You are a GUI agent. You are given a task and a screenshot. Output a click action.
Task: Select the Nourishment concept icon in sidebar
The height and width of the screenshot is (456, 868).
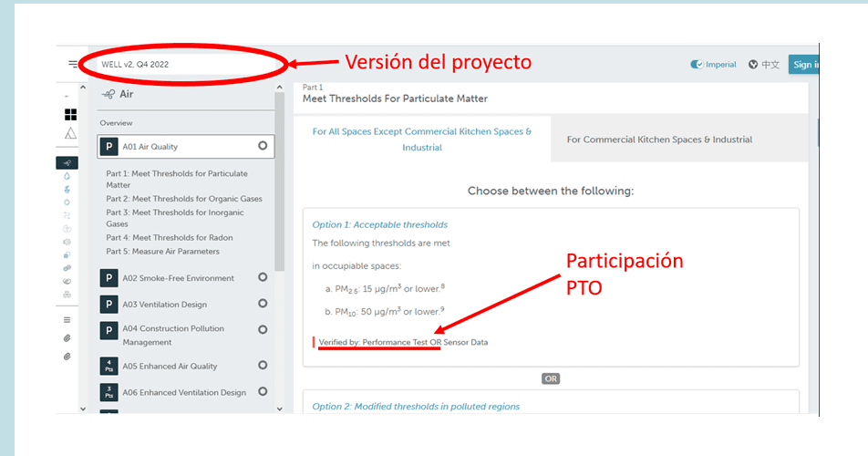pos(67,190)
